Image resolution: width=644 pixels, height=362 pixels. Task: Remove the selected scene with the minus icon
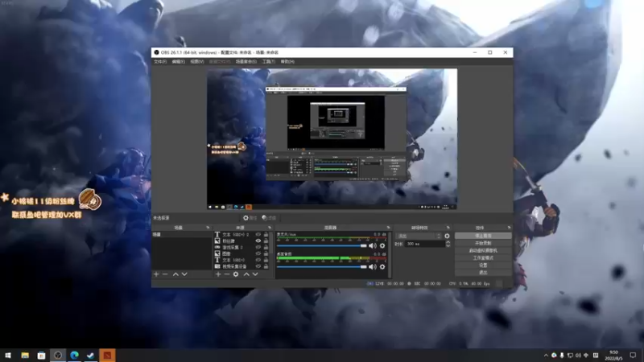pos(165,274)
